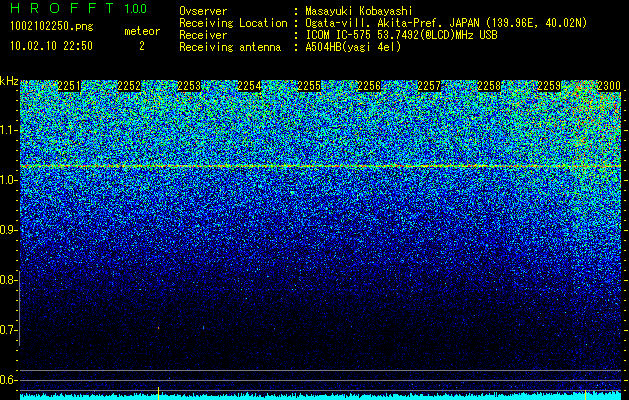The height and width of the screenshot is (400, 629).
Task: Click the 2259 time marker
Action: [549, 86]
